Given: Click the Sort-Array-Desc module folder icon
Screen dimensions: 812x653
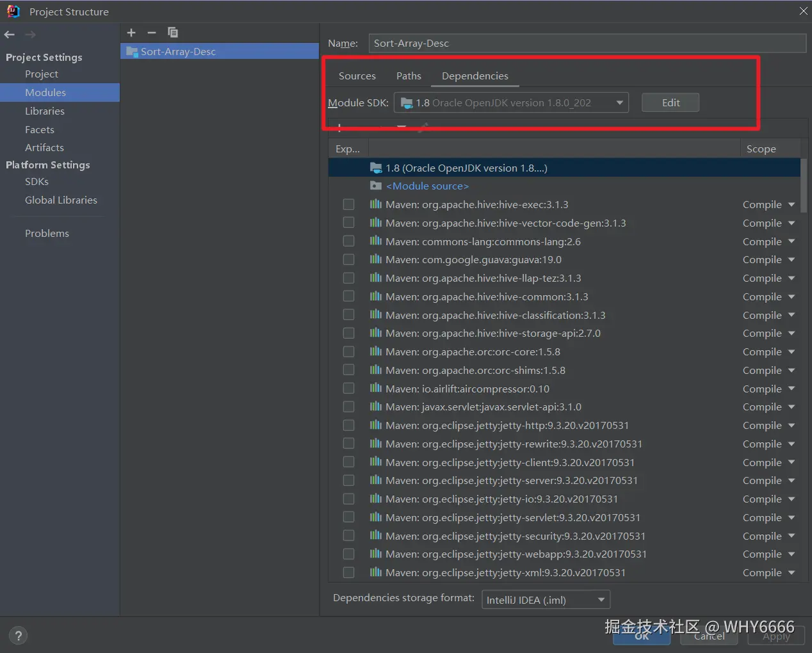Looking at the screenshot, I should coord(132,51).
